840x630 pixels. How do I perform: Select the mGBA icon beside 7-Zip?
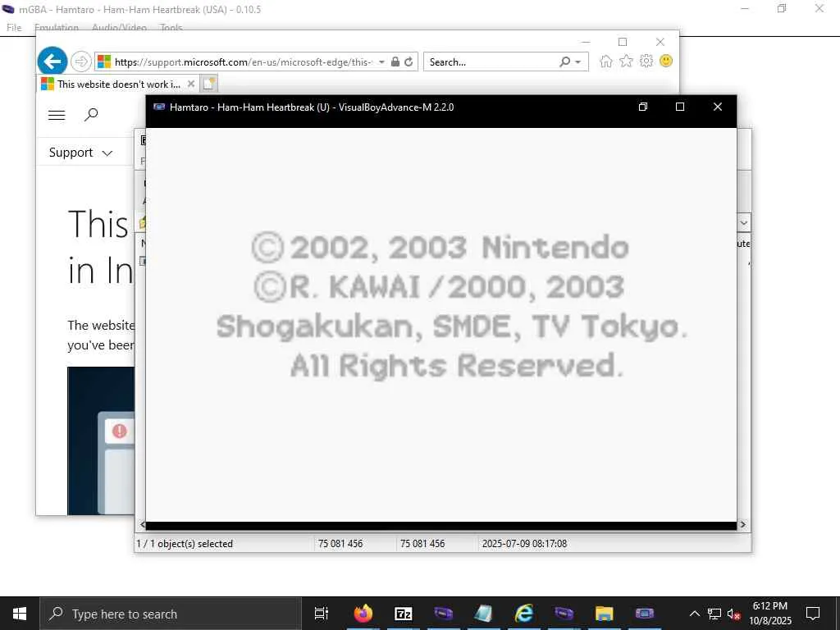tap(443, 614)
